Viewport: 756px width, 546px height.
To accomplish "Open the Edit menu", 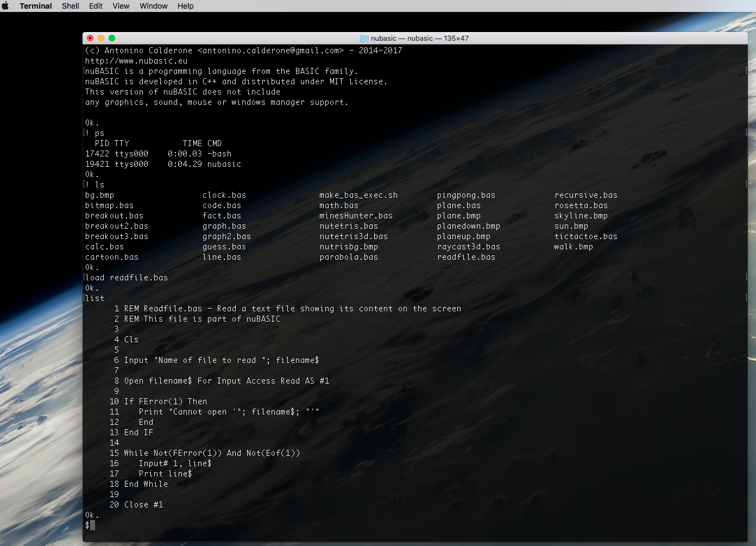I will (96, 6).
